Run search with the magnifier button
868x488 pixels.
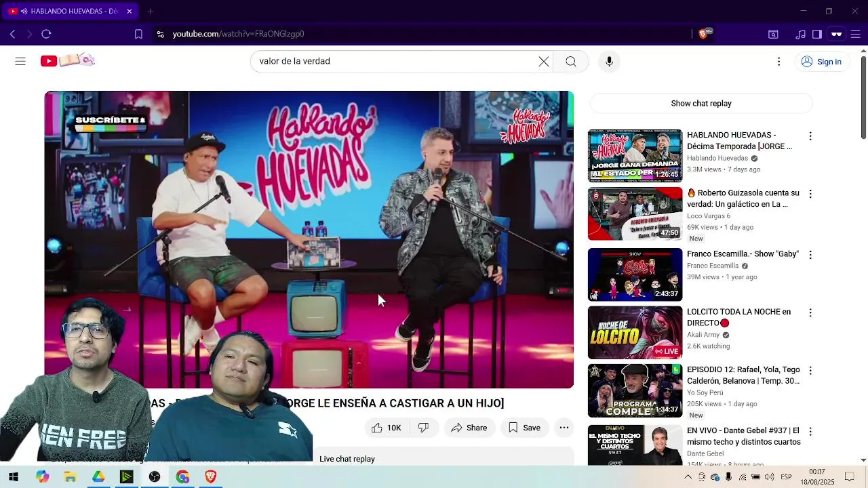coord(571,62)
